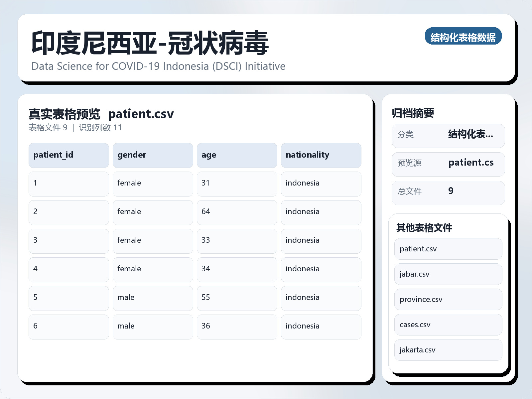Select jakarta.csv from file list

448,350
